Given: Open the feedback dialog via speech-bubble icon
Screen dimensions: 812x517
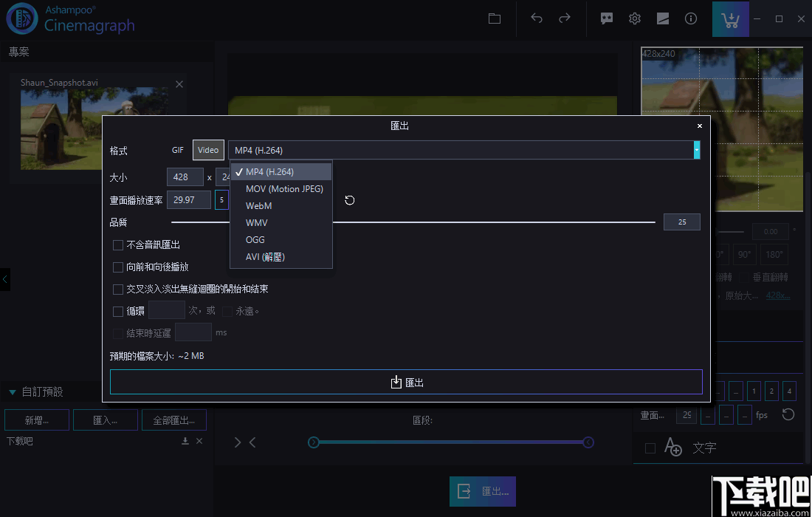Looking at the screenshot, I should coord(606,18).
